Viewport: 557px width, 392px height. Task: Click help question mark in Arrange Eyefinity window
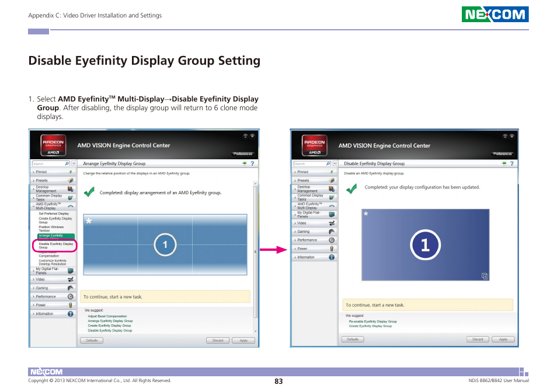tap(252, 163)
